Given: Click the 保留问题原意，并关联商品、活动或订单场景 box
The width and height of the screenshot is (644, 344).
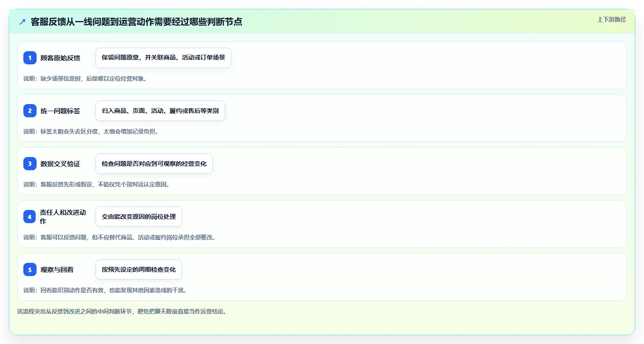Looking at the screenshot, I should (x=163, y=58).
